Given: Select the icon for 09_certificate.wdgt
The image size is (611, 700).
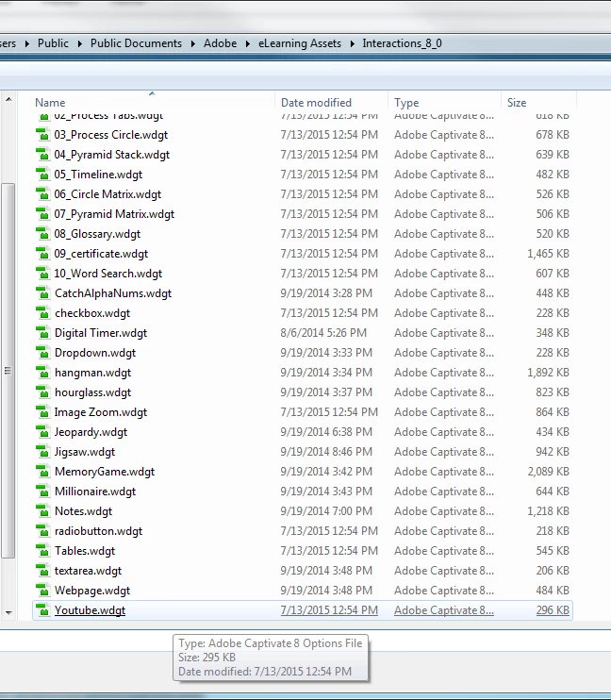Looking at the screenshot, I should (42, 254).
